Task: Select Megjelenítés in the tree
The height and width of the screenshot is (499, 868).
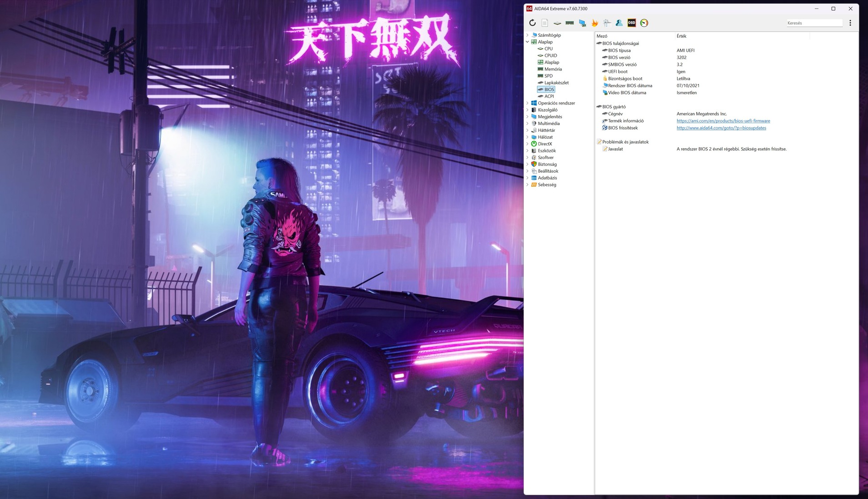Action: click(550, 117)
